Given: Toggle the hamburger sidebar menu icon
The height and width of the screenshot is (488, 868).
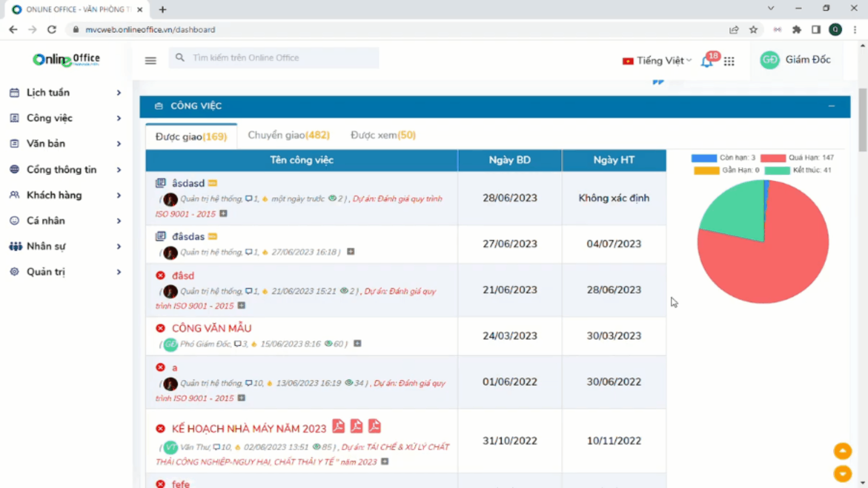Looking at the screenshot, I should point(151,61).
